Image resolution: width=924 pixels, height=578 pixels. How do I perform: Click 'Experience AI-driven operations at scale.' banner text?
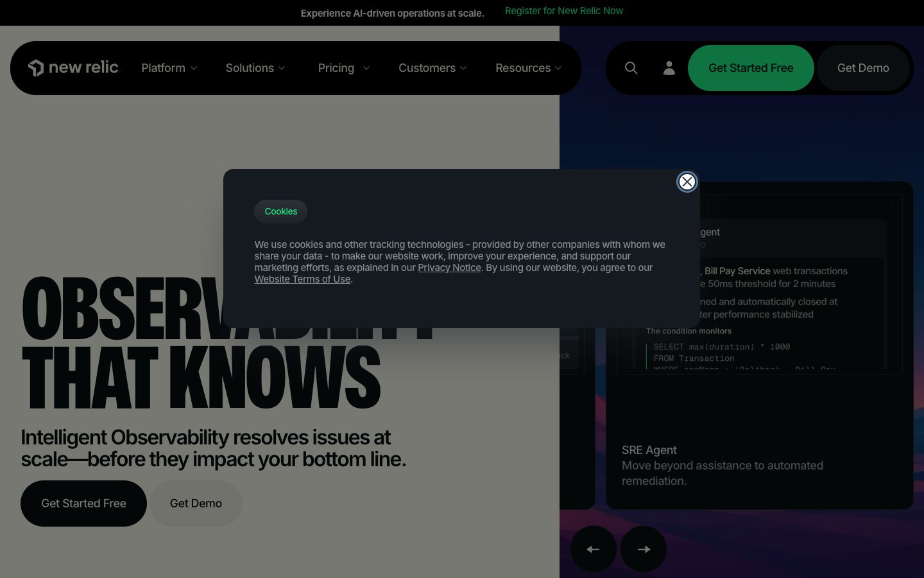click(x=393, y=13)
